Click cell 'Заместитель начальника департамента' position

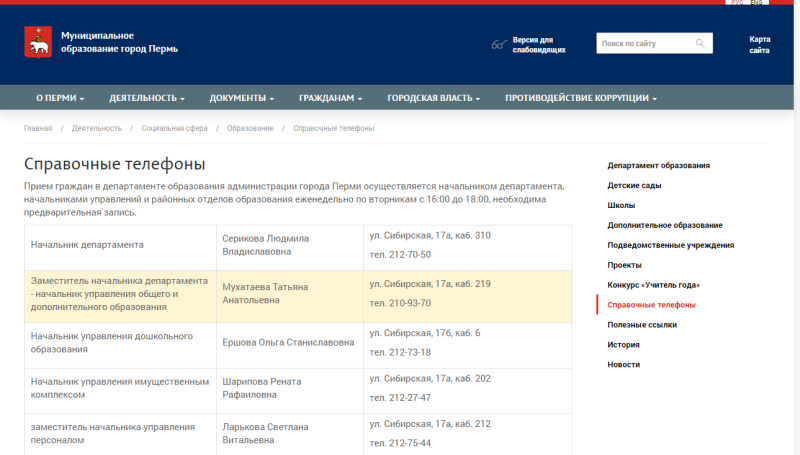pyautogui.click(x=119, y=294)
